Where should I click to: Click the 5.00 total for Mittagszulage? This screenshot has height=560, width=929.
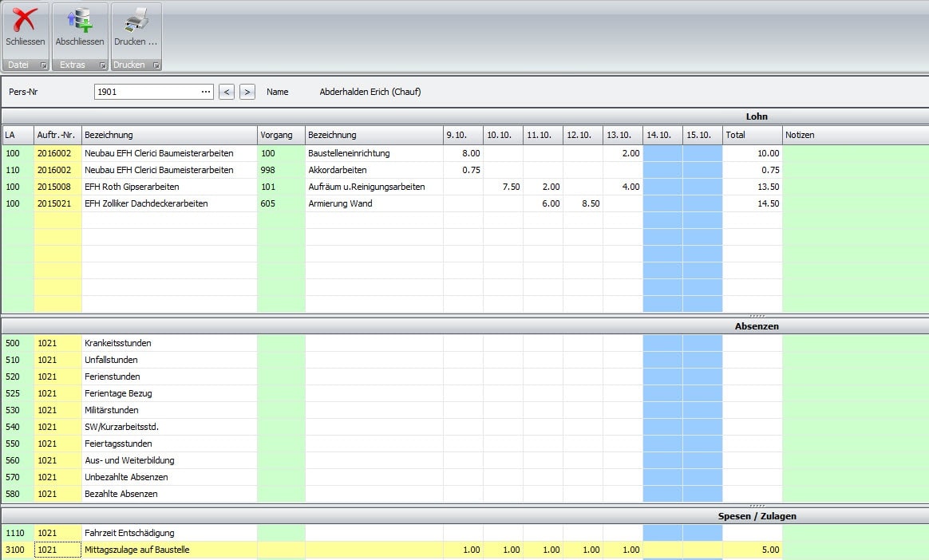(753, 550)
